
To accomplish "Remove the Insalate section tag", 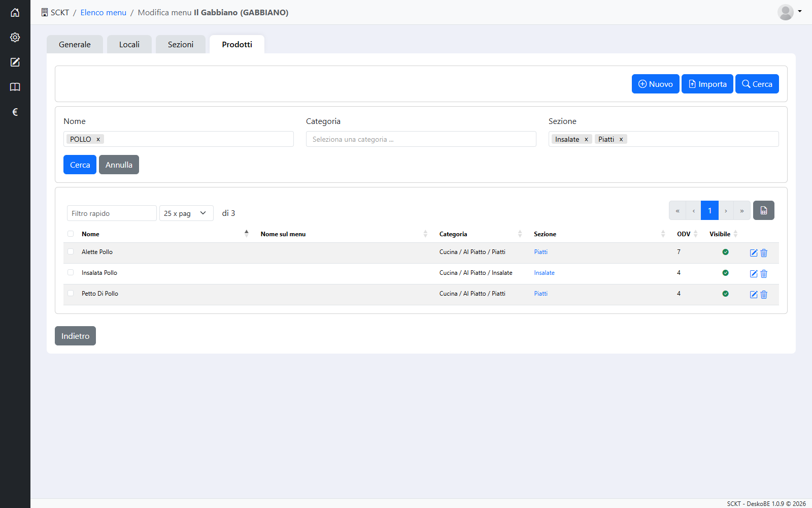I will click(x=586, y=139).
